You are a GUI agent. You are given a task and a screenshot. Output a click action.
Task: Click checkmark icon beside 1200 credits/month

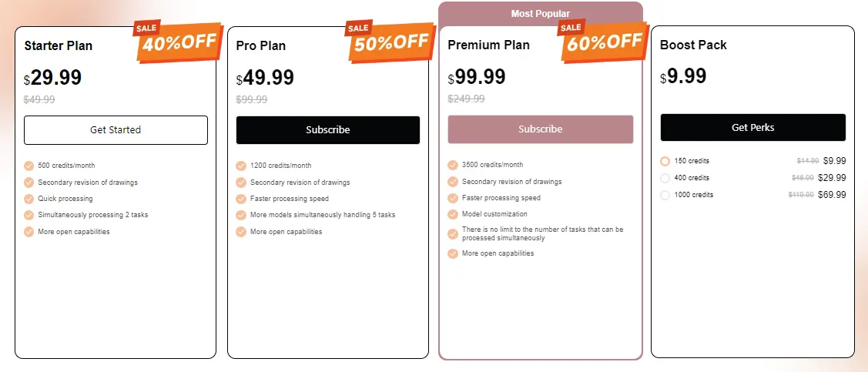[x=241, y=166]
